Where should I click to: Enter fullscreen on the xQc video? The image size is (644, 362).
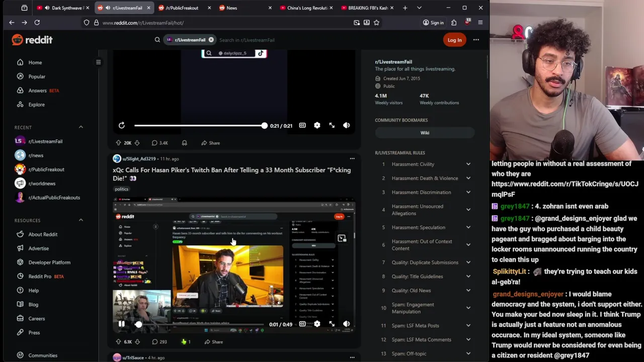point(332,324)
